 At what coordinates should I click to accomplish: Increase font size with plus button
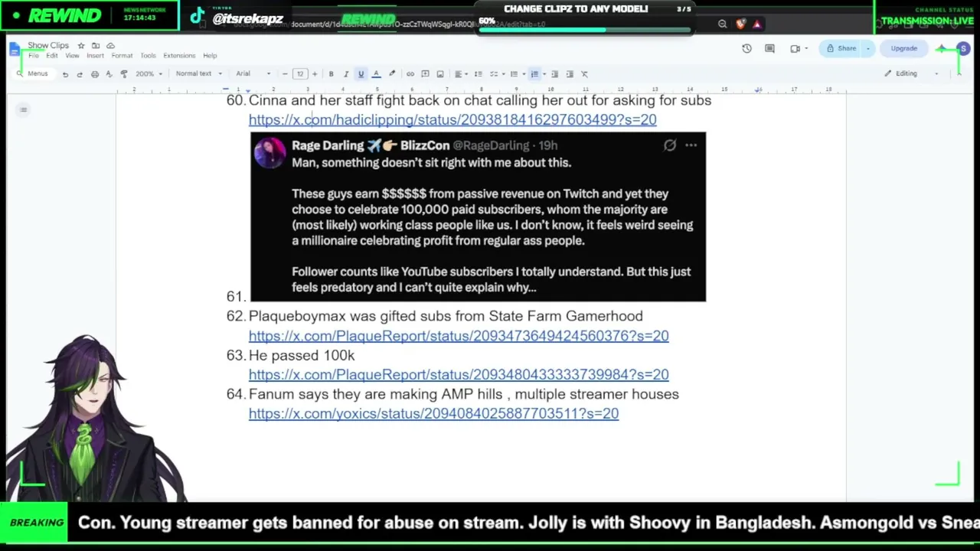[315, 74]
